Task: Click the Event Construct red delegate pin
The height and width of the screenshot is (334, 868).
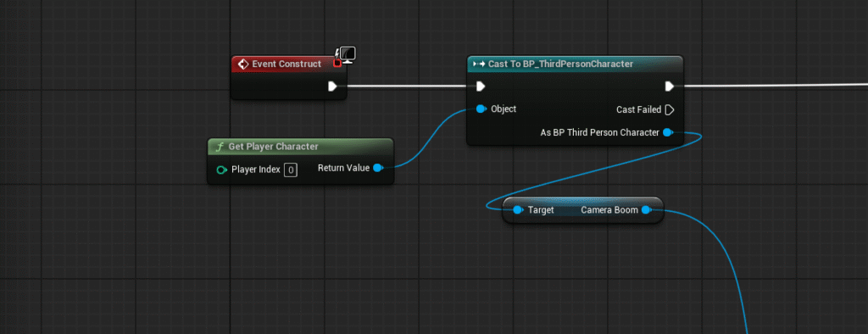Action: tap(337, 64)
